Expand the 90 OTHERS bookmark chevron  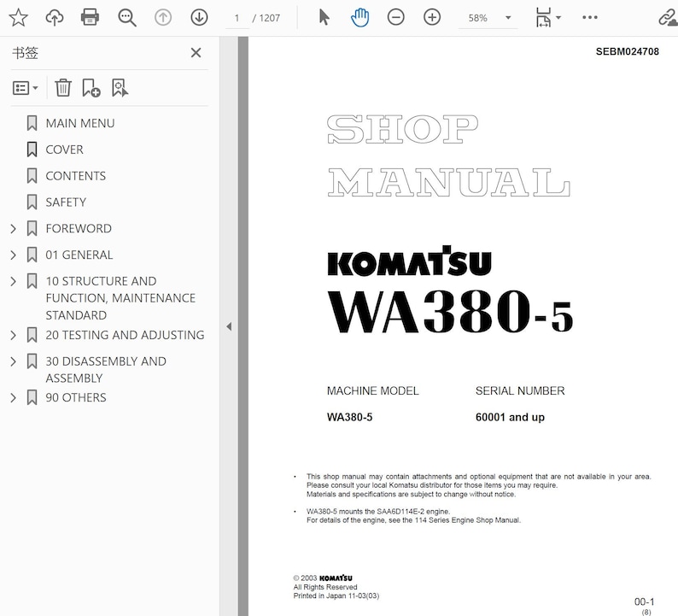tap(14, 398)
